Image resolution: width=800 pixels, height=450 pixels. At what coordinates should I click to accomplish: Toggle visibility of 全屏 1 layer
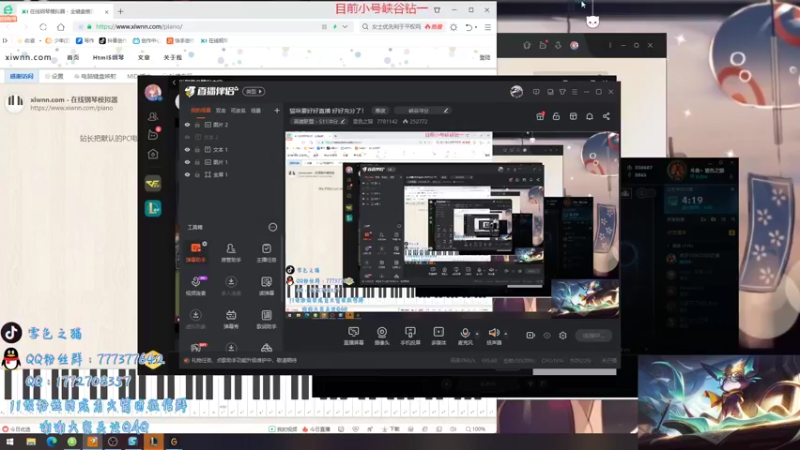click(x=187, y=174)
